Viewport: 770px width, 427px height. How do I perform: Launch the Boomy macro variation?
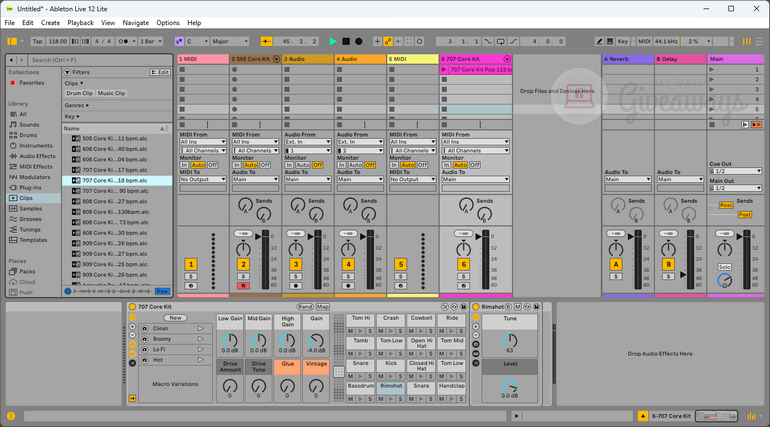pyautogui.click(x=200, y=339)
